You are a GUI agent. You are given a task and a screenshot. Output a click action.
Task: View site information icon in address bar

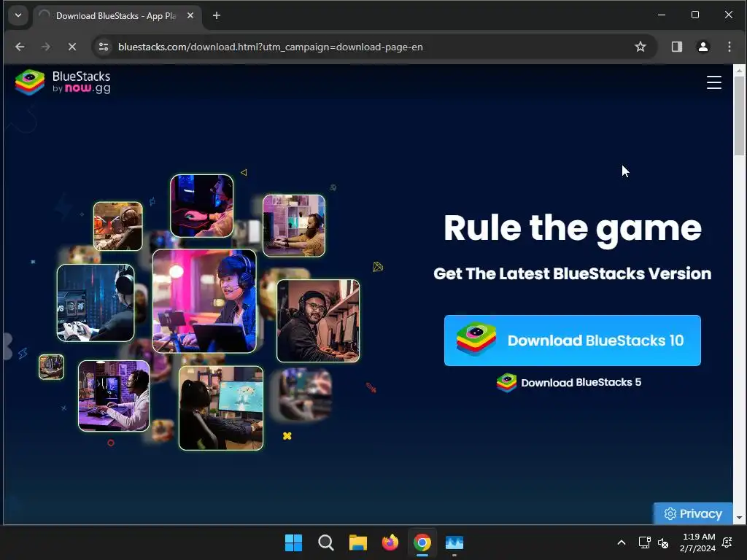click(104, 47)
